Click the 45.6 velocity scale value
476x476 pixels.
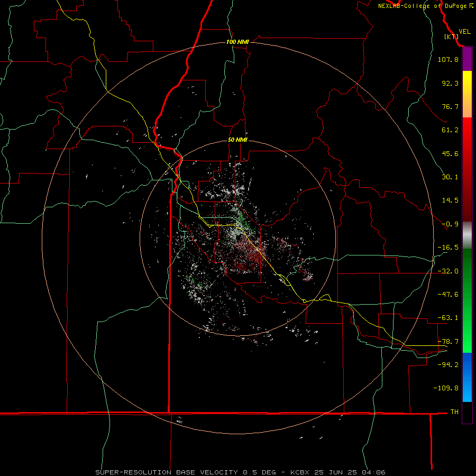pyautogui.click(x=450, y=153)
